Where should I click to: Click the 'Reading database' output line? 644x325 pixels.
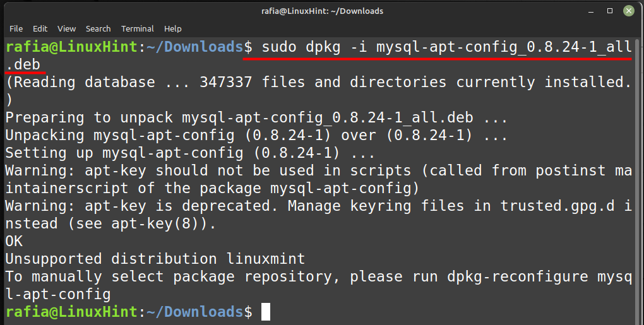(318, 83)
